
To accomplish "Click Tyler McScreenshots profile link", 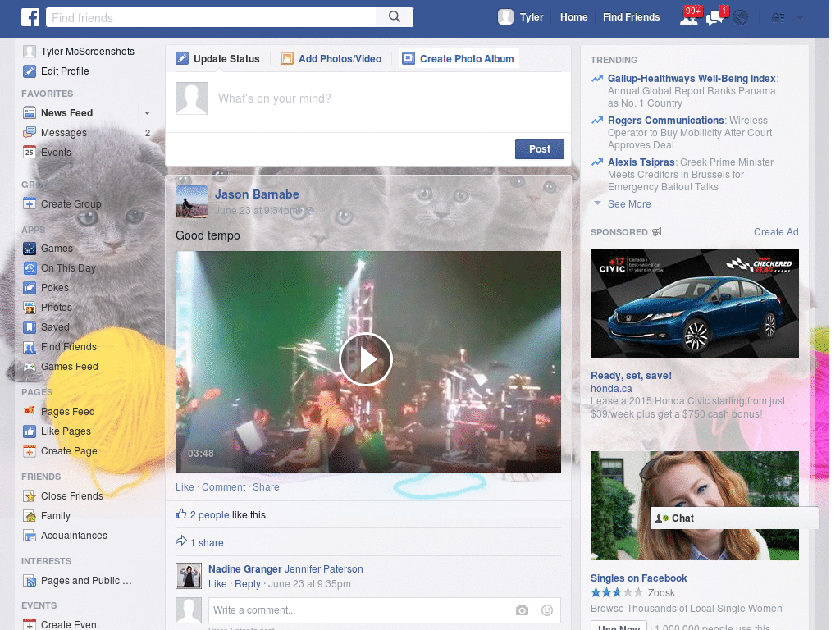I will click(x=88, y=52).
